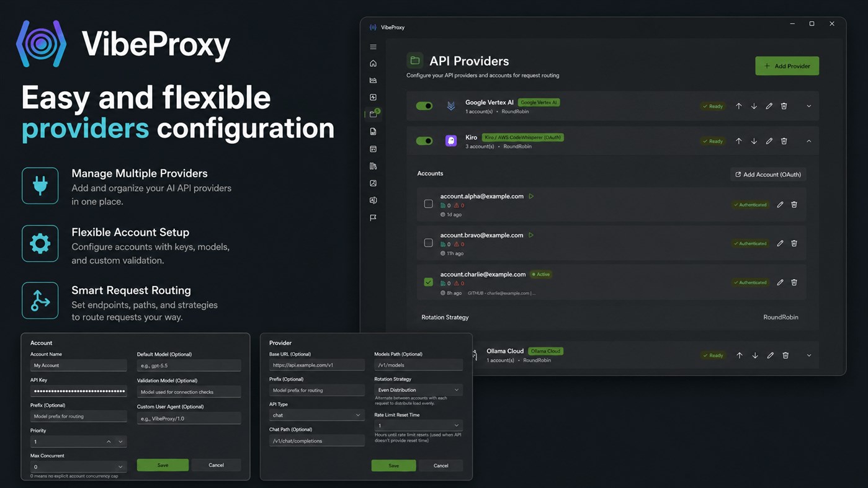
Task: Edit account.alpha@example.com account
Action: [x=780, y=205]
